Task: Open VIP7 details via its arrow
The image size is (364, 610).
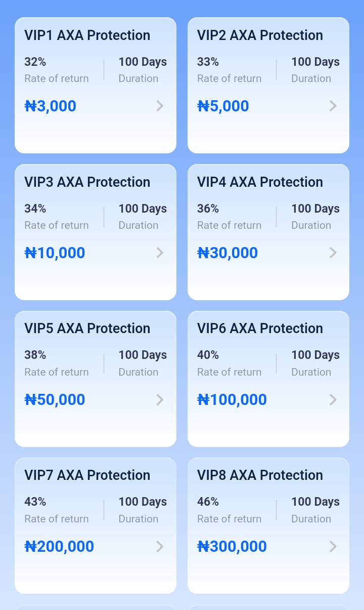Action: click(160, 546)
